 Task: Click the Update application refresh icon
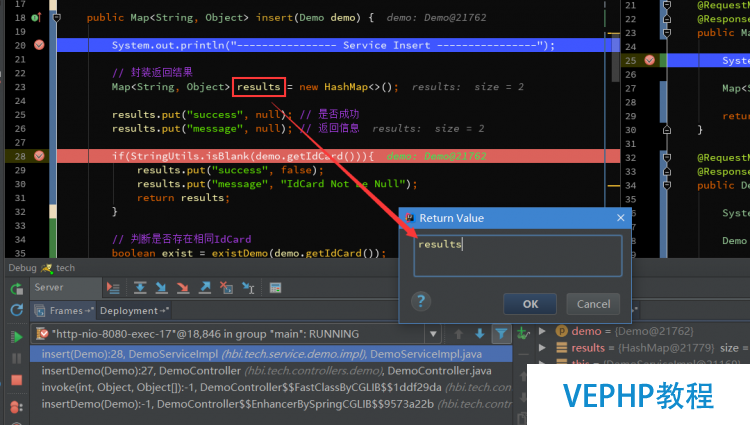pos(17,310)
